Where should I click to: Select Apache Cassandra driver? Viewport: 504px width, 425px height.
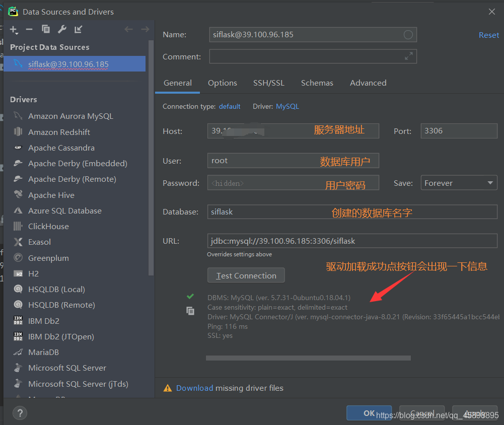(61, 148)
